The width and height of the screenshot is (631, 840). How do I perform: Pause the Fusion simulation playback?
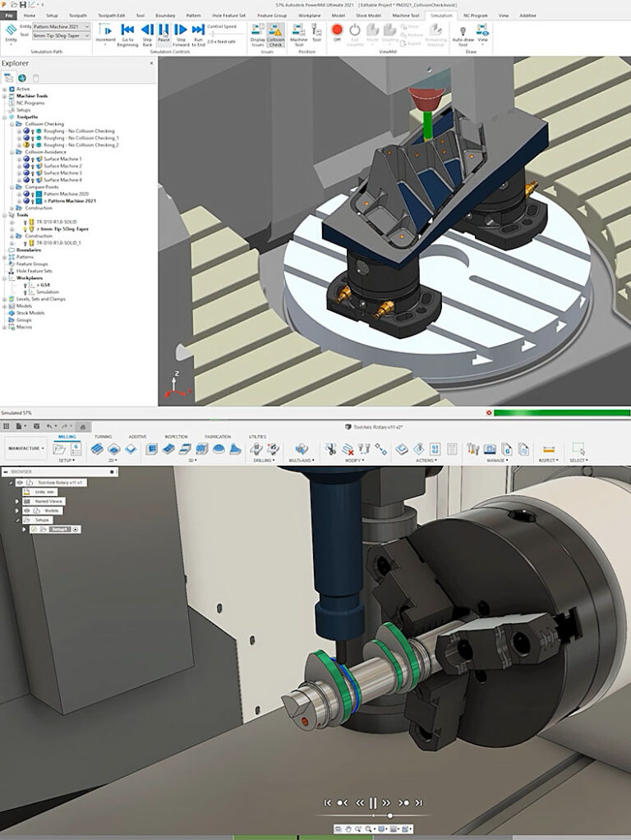coord(372,802)
